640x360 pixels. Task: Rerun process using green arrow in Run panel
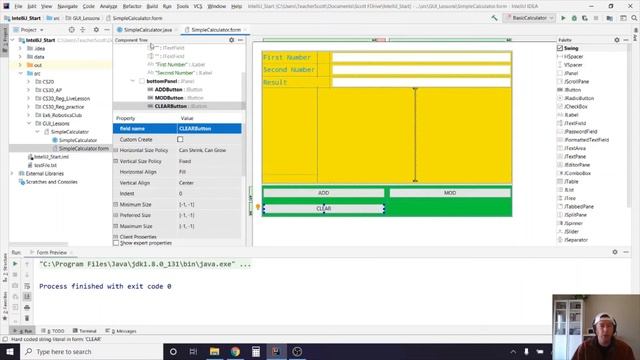point(15,264)
